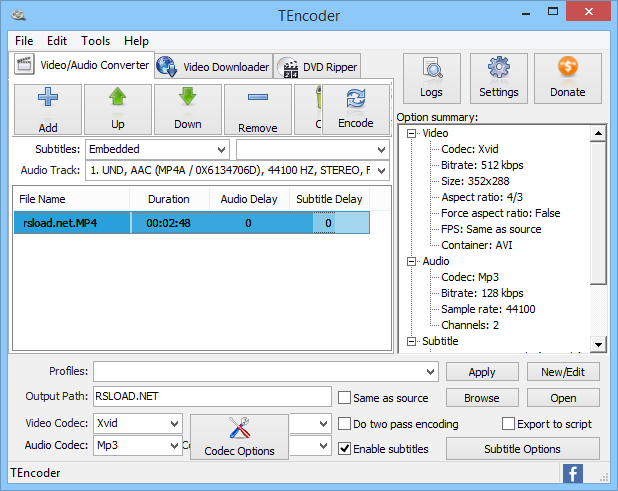Enable Do two pass encoding
618x491 pixels.
click(x=344, y=424)
